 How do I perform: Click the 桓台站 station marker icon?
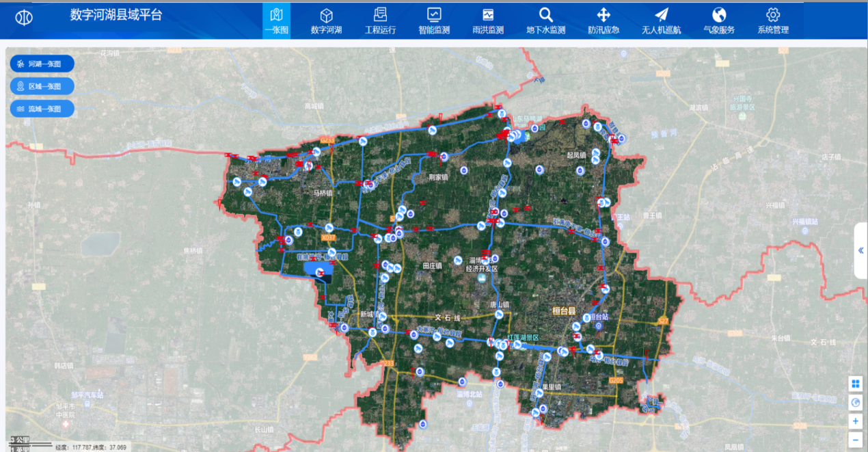pyautogui.click(x=599, y=327)
